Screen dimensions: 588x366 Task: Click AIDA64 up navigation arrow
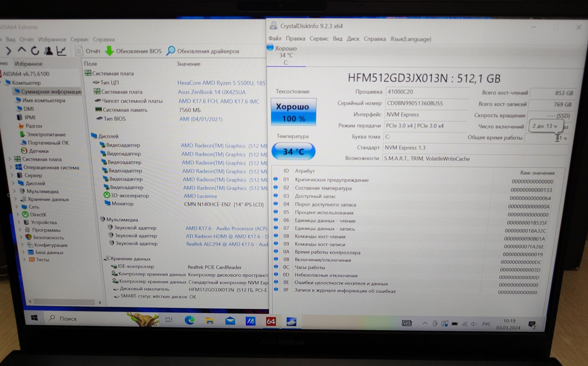[22, 50]
